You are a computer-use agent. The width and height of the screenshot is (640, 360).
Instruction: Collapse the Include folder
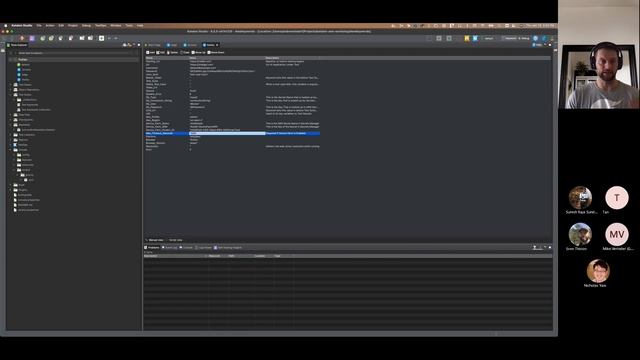11,150
